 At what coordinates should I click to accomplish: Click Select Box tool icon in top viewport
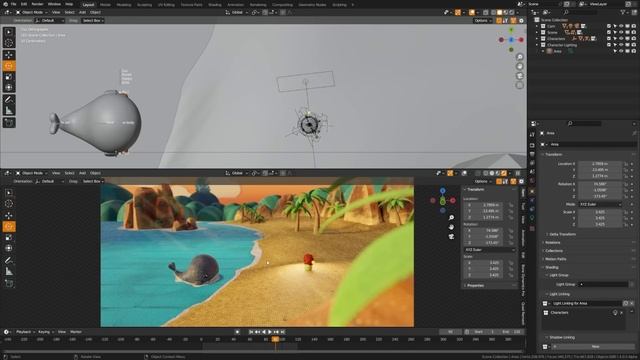pos(9,32)
